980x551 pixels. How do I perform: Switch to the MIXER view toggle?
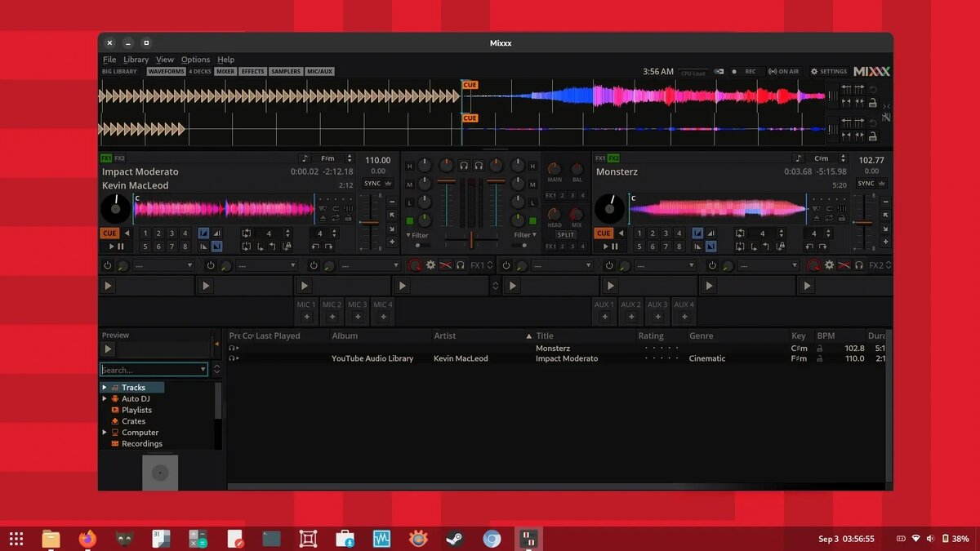coord(225,71)
